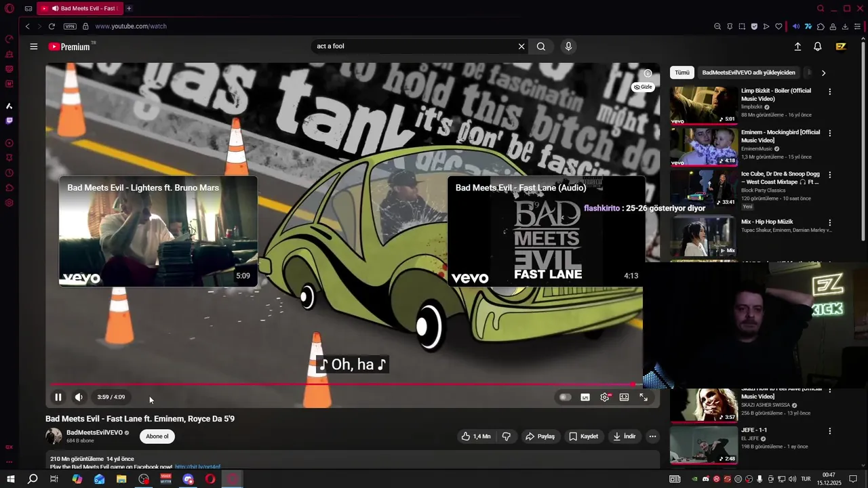This screenshot has height=488, width=868.
Task: Hide end screen cards with Gizle
Action: pos(643,87)
